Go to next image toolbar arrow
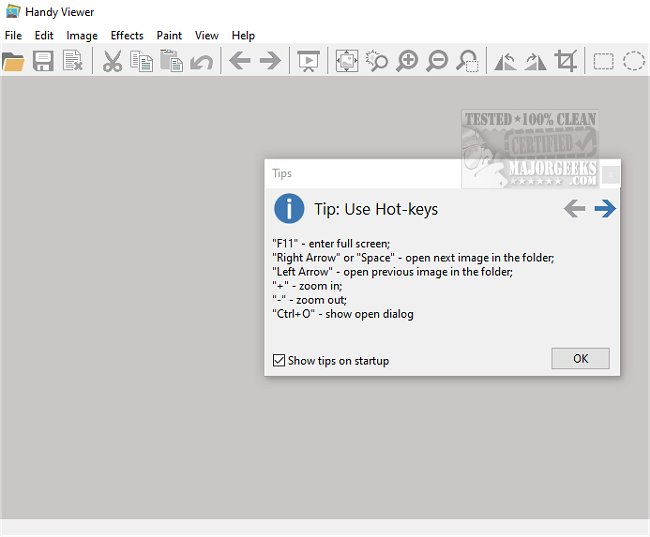Screen dimensions: 650x537 click(x=270, y=62)
